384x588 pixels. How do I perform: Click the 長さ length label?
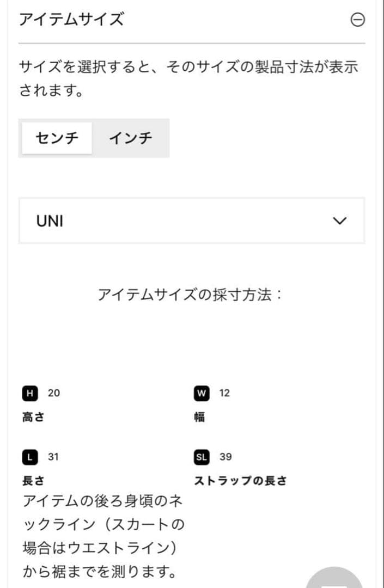pos(33,481)
